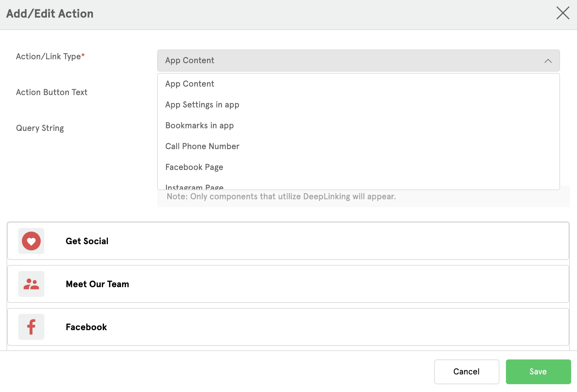The width and height of the screenshot is (577, 392).
Task: Click the collapse chevron on Action/Link Type
Action: [x=548, y=61]
